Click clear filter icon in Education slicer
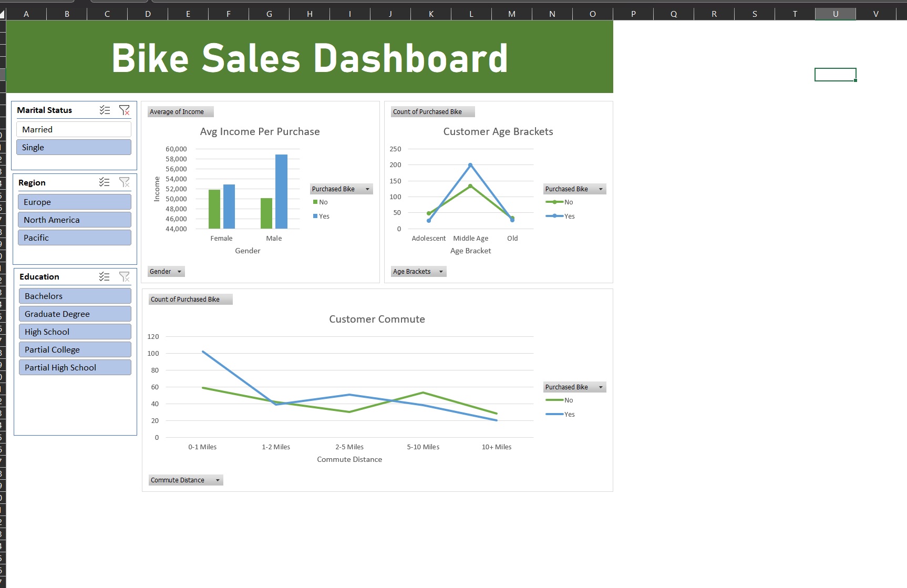Viewport: 907px width, 588px height. [x=125, y=276]
